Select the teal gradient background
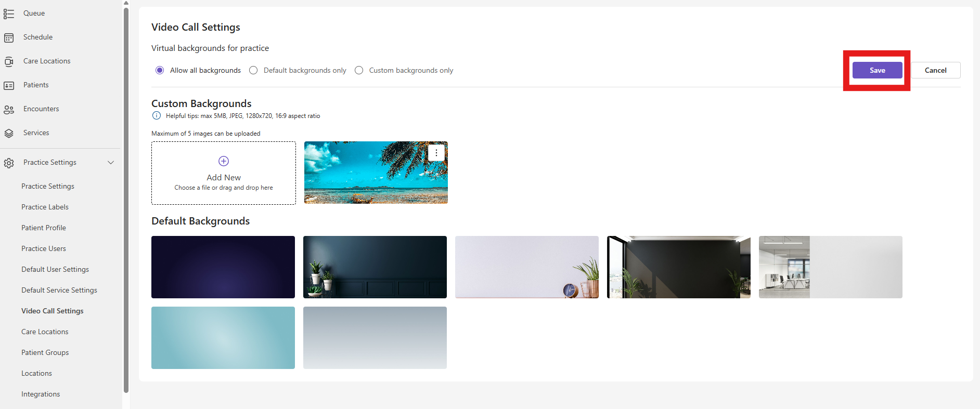980x409 pixels. (223, 338)
